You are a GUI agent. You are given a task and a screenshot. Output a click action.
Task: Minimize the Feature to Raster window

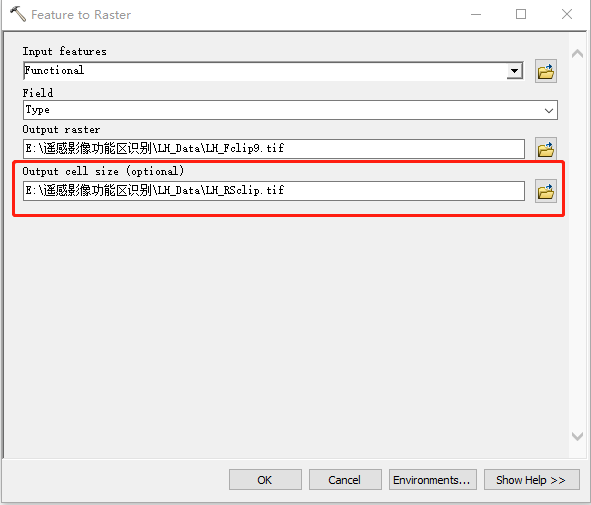(476, 14)
